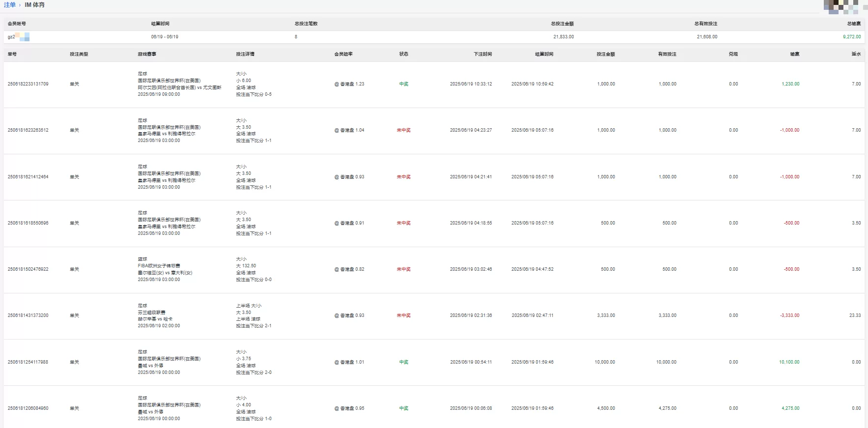868x428 pixels.
Task: Click the 06/19 - 06/19 settlement period
Action: [x=165, y=37]
